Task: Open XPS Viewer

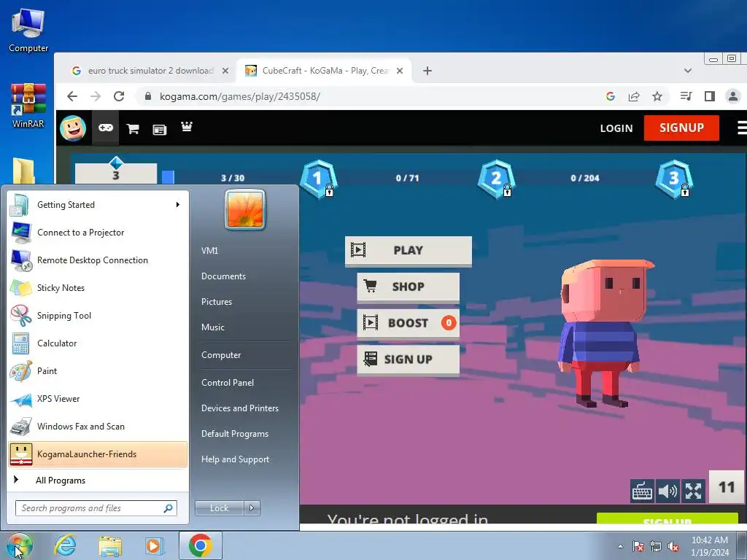Action: pyautogui.click(x=98, y=399)
